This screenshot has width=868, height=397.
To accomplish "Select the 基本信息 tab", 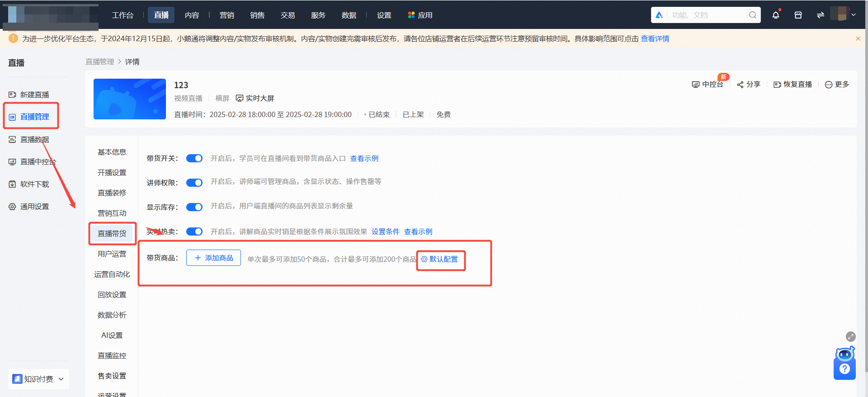I will [x=112, y=152].
